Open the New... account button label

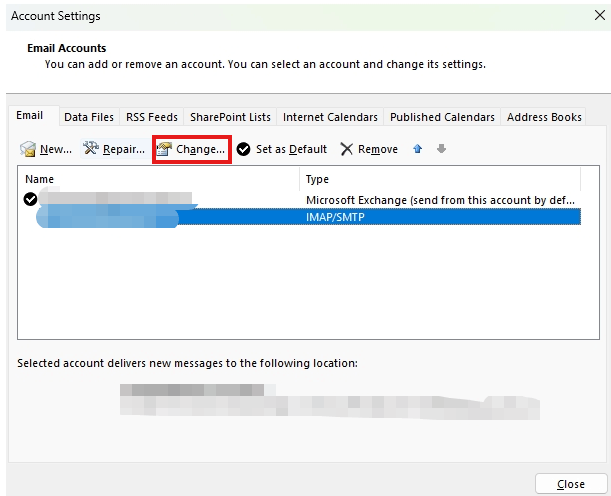point(56,149)
